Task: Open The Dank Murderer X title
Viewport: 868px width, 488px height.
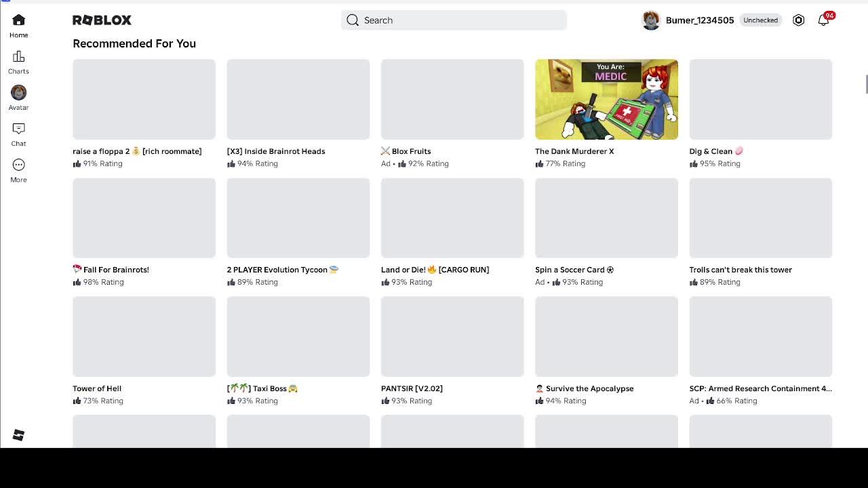Action: [574, 151]
